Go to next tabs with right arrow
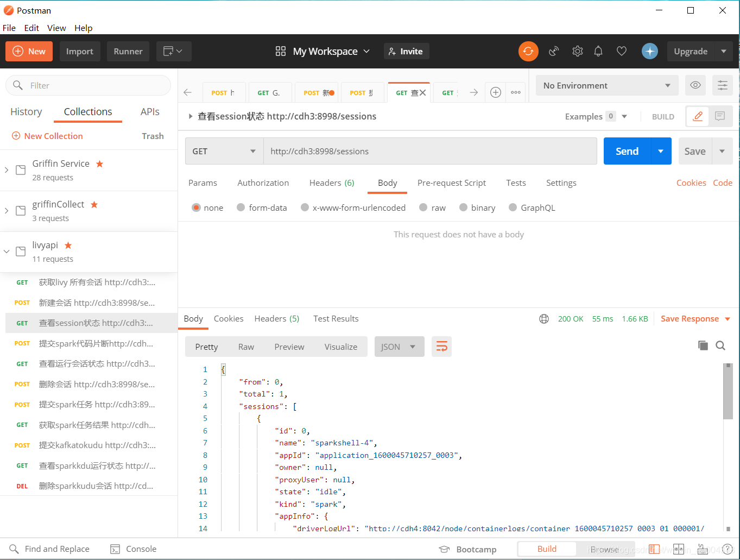This screenshot has height=560, width=740. tap(474, 92)
